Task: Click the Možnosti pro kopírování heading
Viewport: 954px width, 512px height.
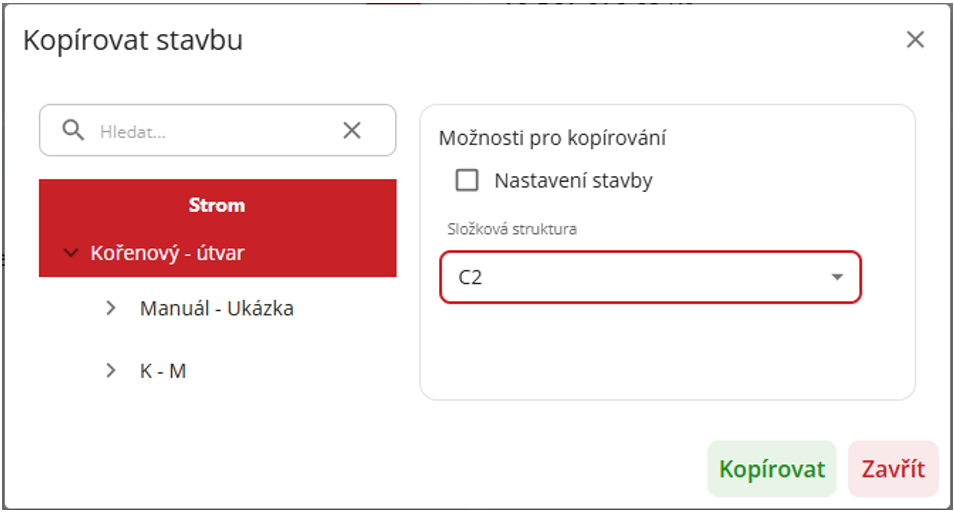Action: coord(552,138)
